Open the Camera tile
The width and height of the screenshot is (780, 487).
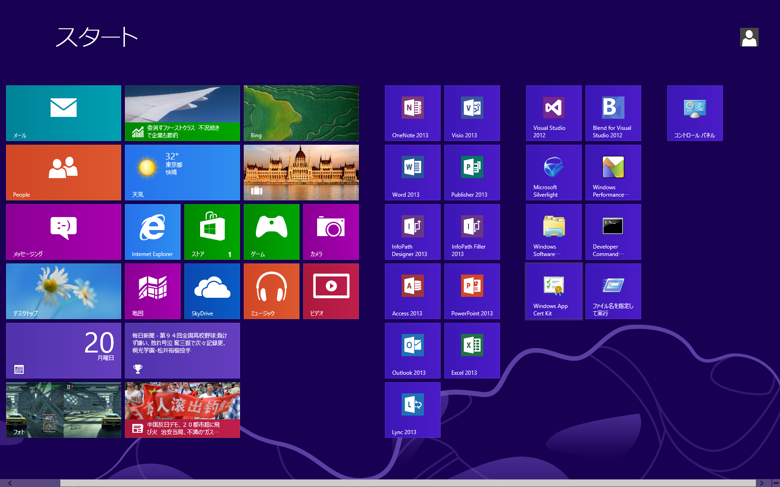pyautogui.click(x=331, y=232)
